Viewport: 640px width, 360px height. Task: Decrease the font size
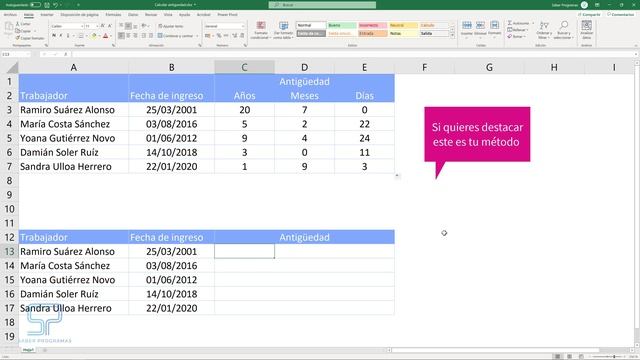pyautogui.click(x=110, y=26)
